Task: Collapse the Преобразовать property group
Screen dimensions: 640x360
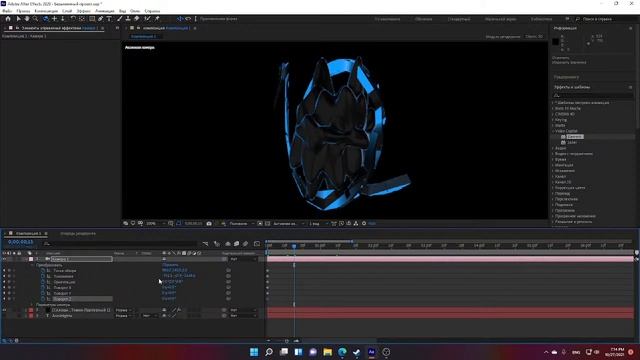Action: 33,265
